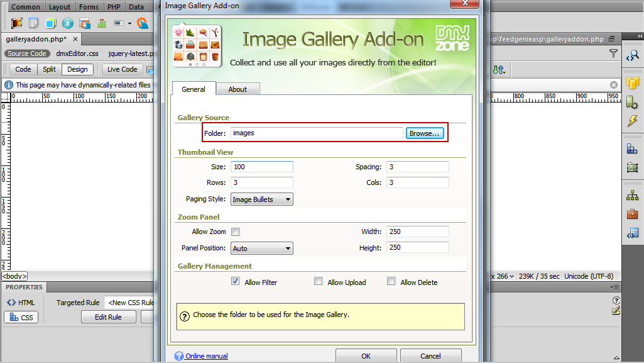Toggle the Live Code button
The image size is (644, 363).
click(x=122, y=69)
